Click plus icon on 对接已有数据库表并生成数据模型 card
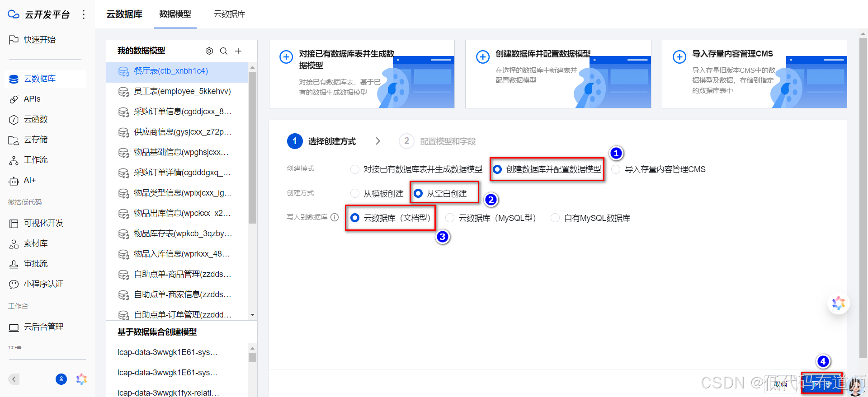This screenshot has height=397, width=868. (x=286, y=57)
